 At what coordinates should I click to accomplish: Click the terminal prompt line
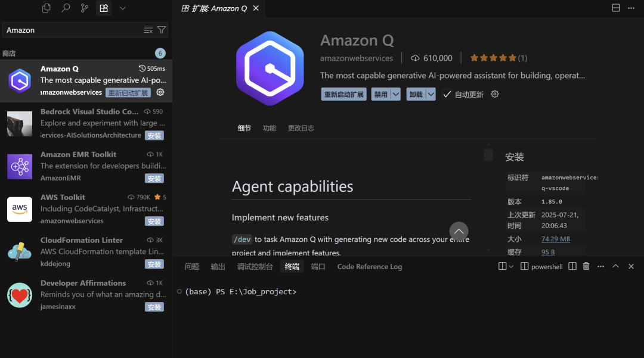click(241, 291)
